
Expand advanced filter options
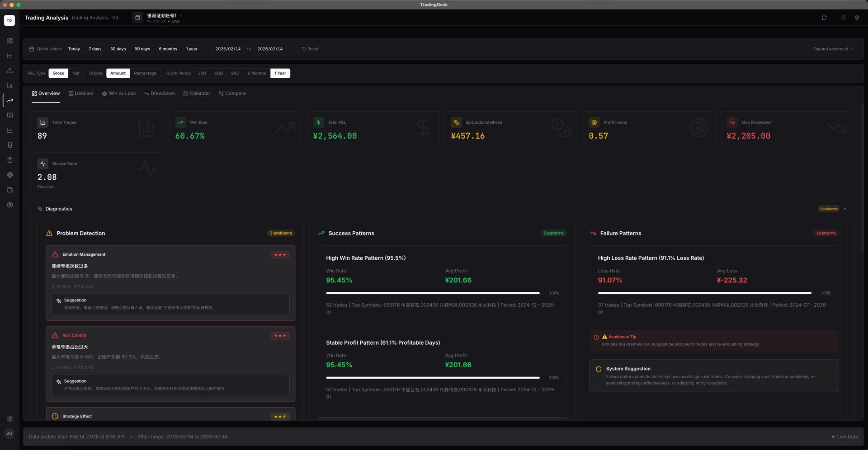click(x=833, y=49)
